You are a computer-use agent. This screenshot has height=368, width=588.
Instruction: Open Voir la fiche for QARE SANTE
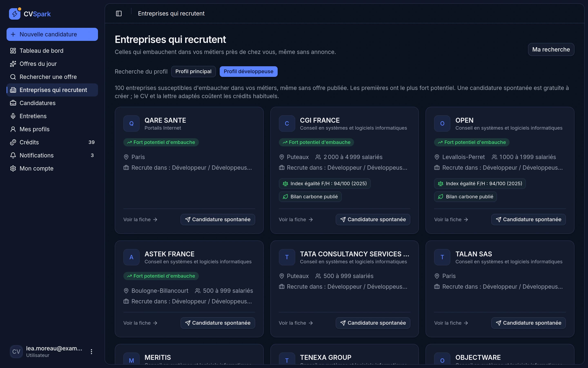[x=140, y=220]
